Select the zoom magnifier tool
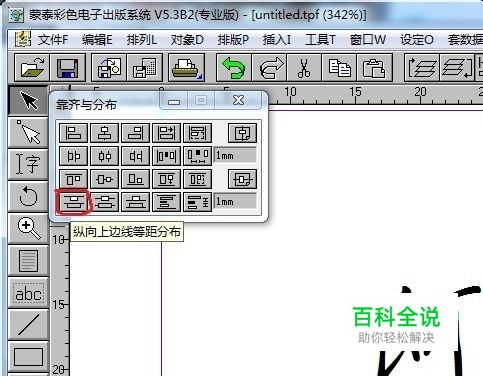483x376 pixels. pos(28,228)
